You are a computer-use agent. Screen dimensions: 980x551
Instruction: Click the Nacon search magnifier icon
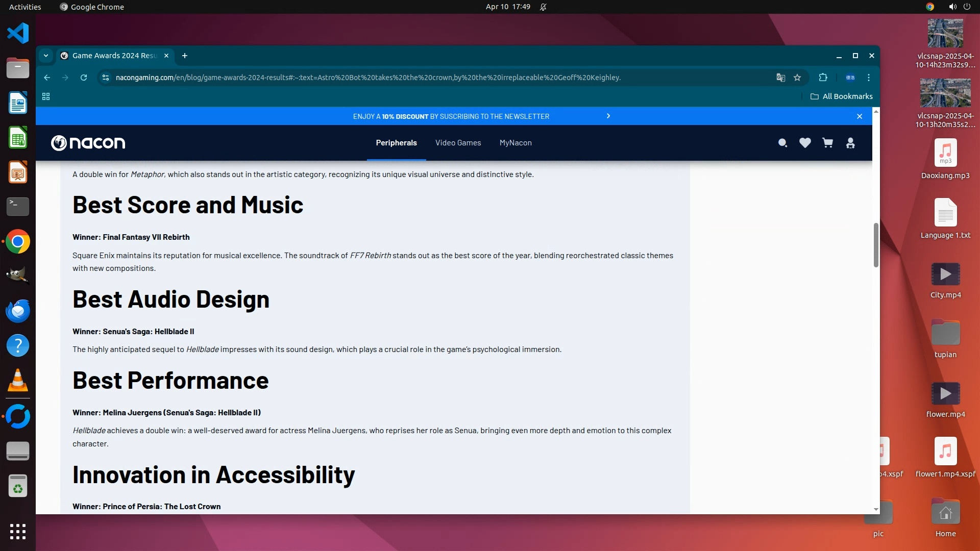782,143
